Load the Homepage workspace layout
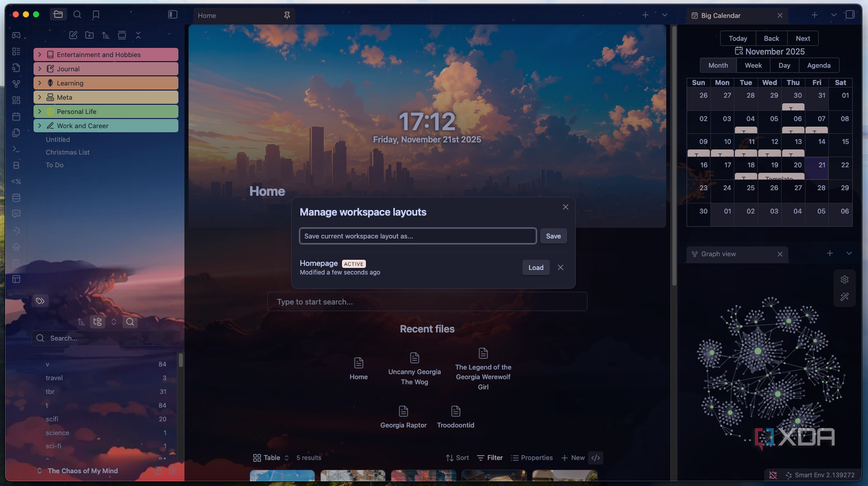The image size is (868, 486). click(536, 267)
